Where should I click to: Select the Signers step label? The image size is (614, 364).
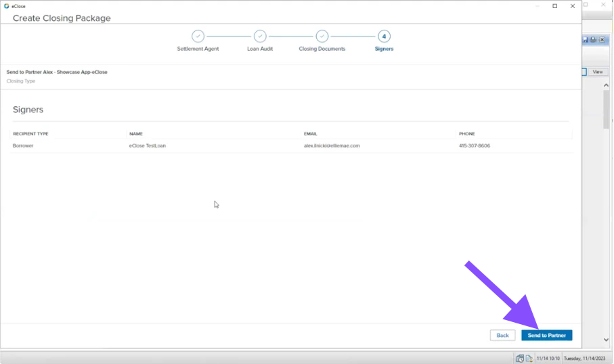pos(384,49)
